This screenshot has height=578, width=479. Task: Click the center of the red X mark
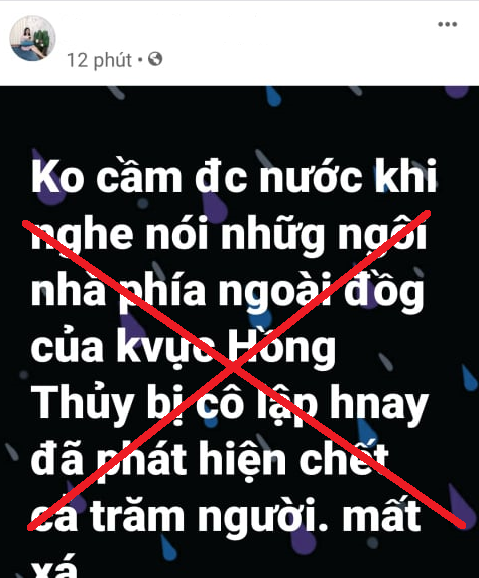[233, 367]
